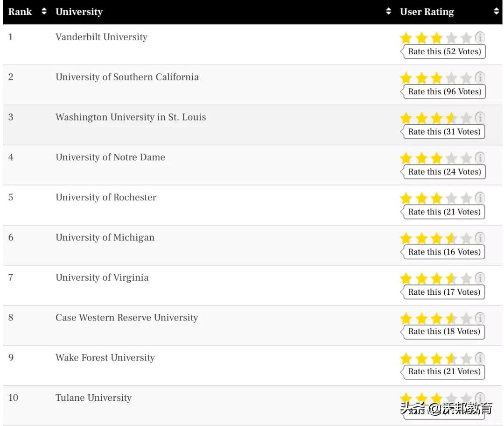
Task: Sort by User Rating column sort arrows
Action: coord(496,12)
